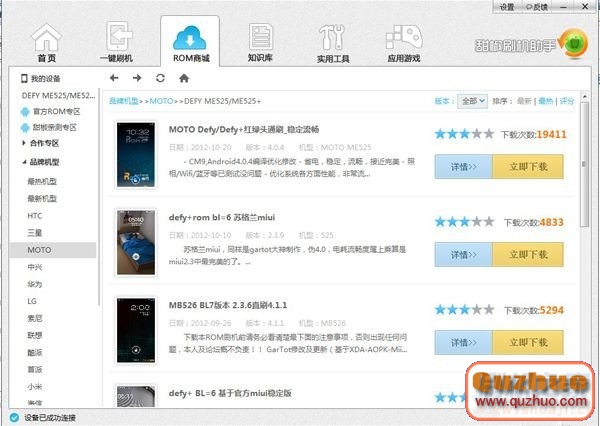Screen dimensions: 600x426
Task: Select 中兴 brand in the sidebar
Action: (x=35, y=267)
